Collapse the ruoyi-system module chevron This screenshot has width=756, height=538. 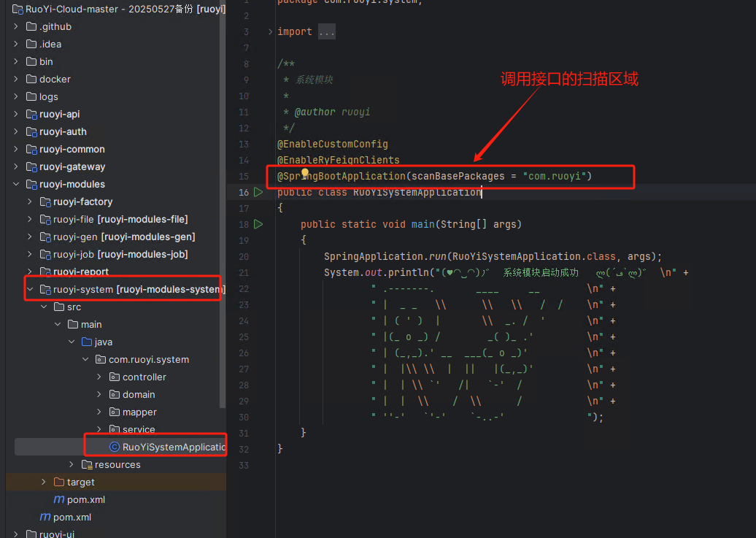click(30, 289)
